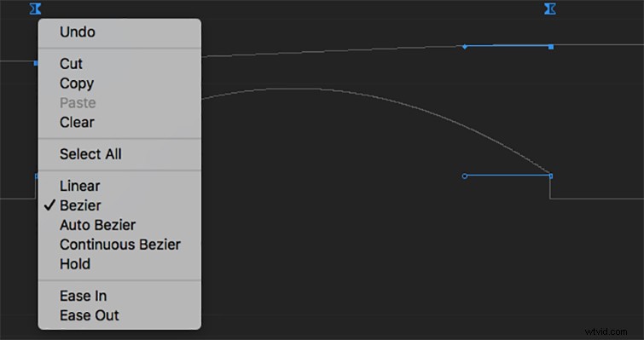Click the lower curve's circular Bezier handle
644x340 pixels.
(465, 176)
